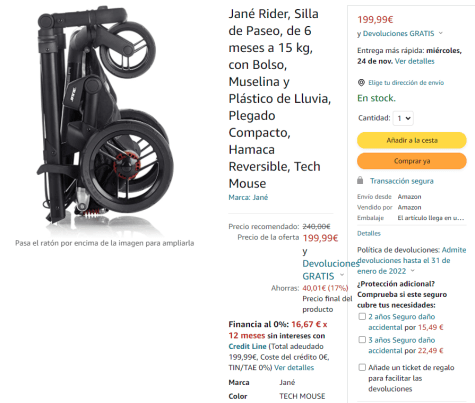Open Ver detalles for Credit Line financing
Viewport: 475px width, 403px height.
pos(294,368)
